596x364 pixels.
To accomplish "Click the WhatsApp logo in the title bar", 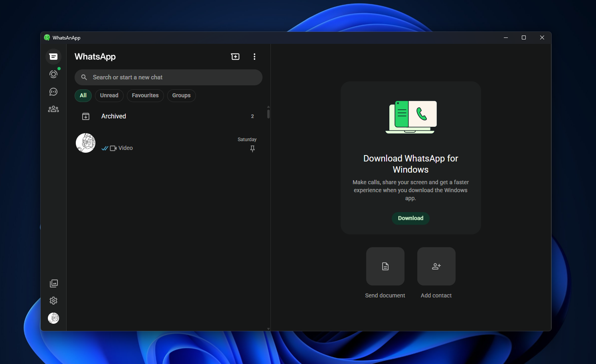I will tap(47, 37).
